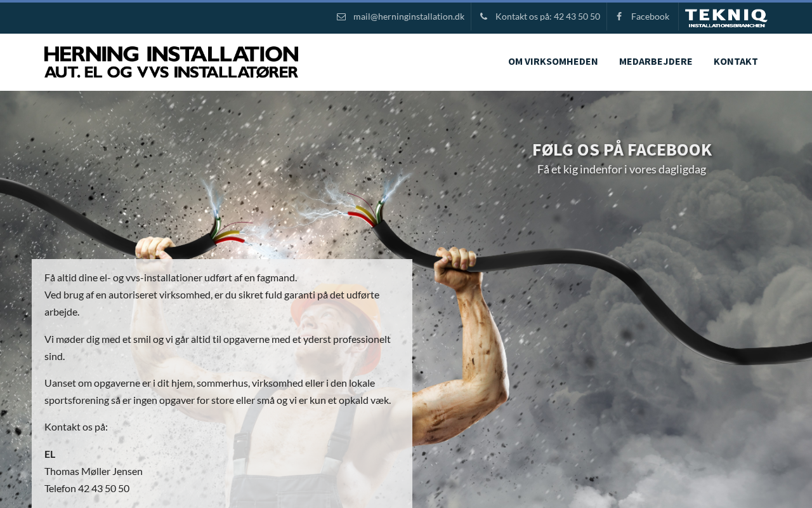Open the TEKNIQ Installationsbranchen logo
The height and width of the screenshot is (508, 812).
pyautogui.click(x=726, y=18)
